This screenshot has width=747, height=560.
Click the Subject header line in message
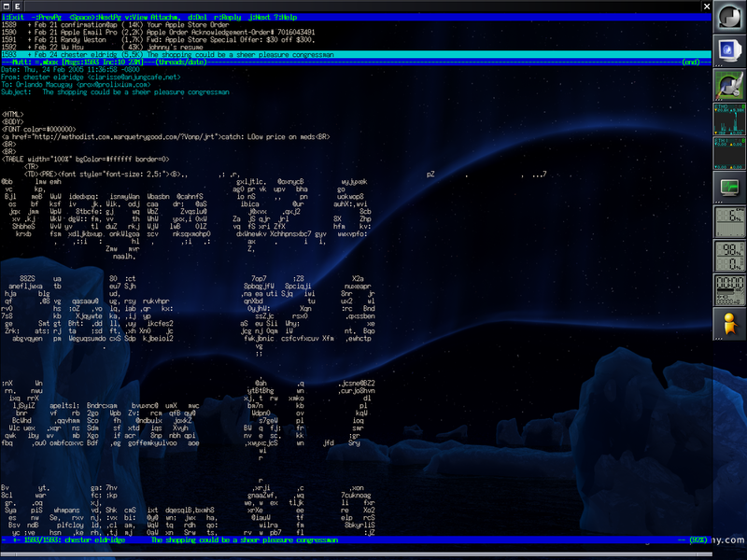(115, 91)
